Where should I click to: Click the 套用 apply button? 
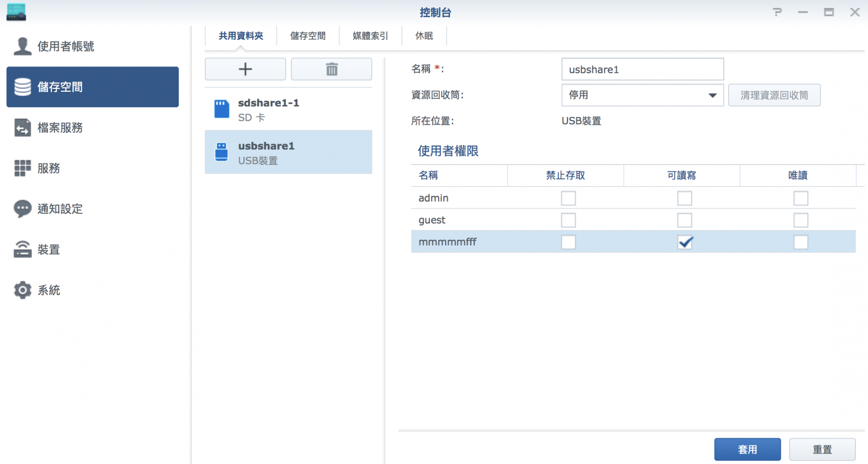[x=747, y=449]
